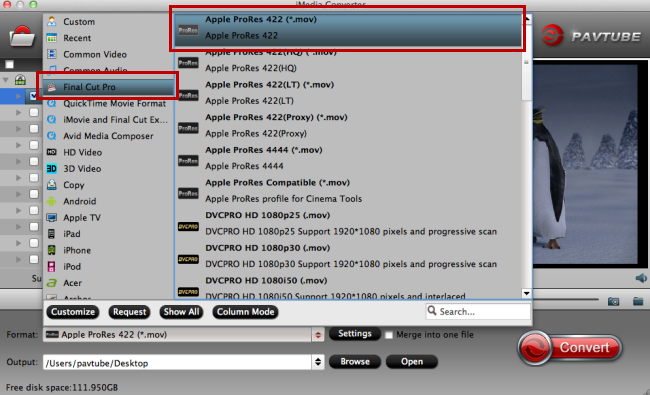Expand the second title row triangle
Viewport: 650px width, 395px height.
click(x=18, y=112)
